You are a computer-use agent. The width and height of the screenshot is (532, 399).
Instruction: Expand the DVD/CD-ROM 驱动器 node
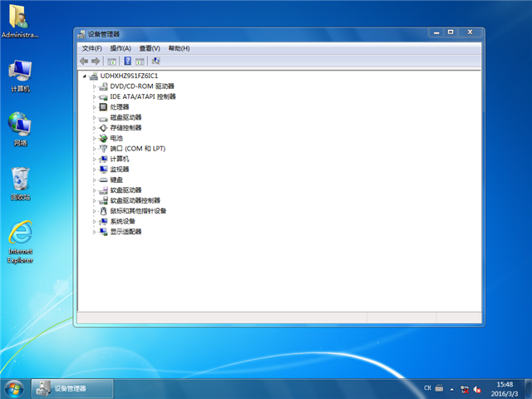tap(95, 86)
